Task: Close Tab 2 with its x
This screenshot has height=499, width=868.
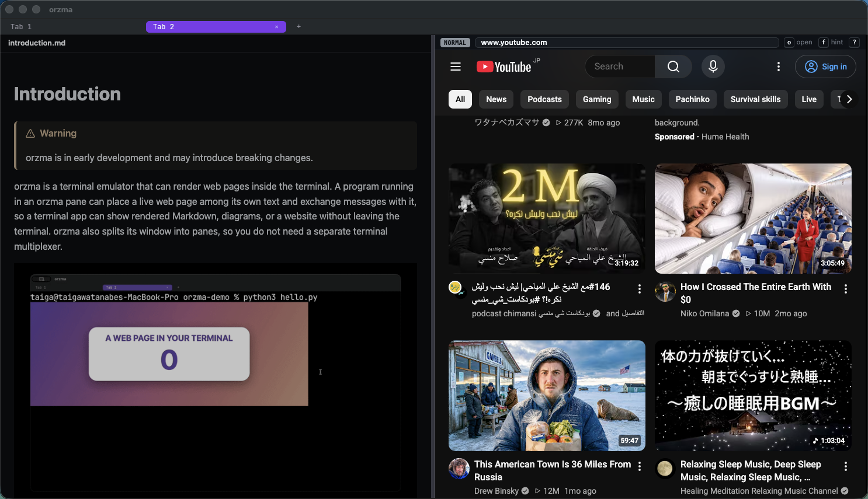Action: (276, 27)
